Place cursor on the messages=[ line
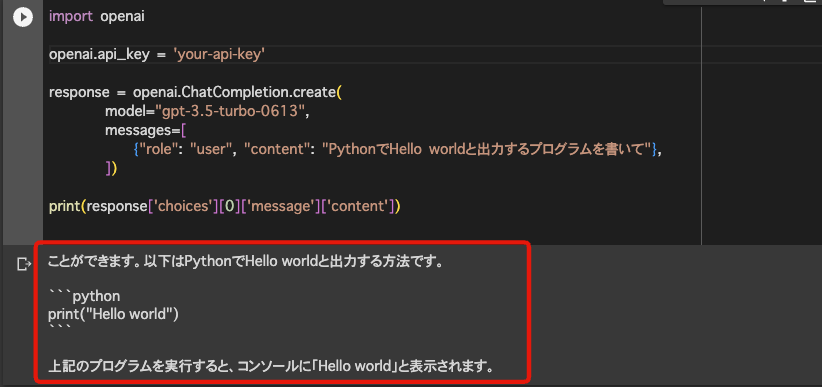Image resolution: width=822 pixels, height=387 pixels. tap(145, 131)
